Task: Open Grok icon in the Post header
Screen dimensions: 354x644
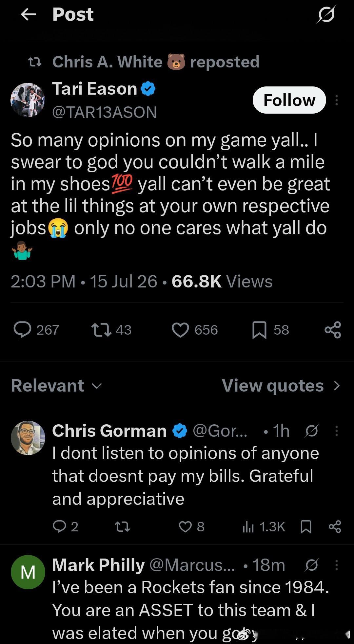Action: point(326,14)
